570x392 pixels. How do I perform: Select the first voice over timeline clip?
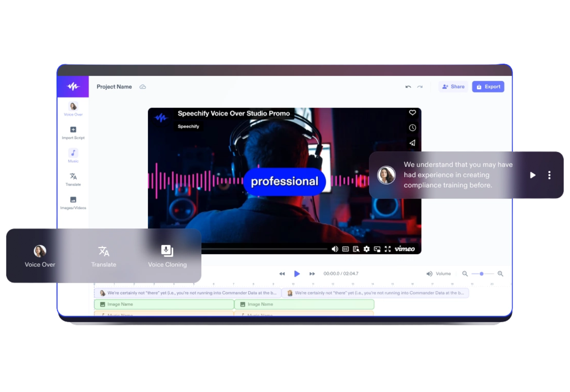click(188, 293)
